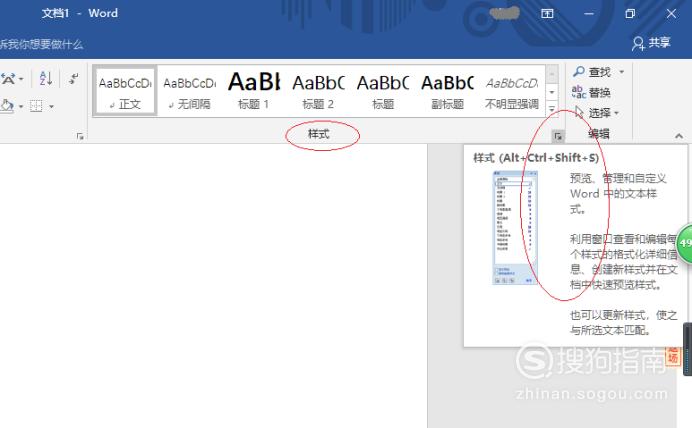Click the Borders icon
692x428 pixels.
point(36,106)
